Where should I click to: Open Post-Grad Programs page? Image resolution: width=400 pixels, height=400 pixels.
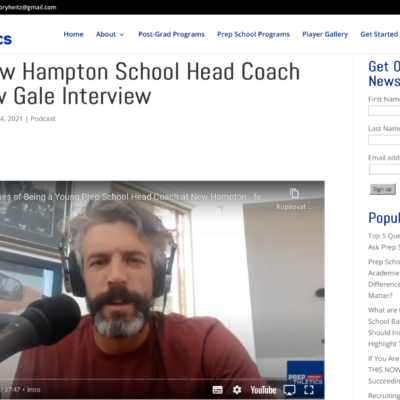171,34
